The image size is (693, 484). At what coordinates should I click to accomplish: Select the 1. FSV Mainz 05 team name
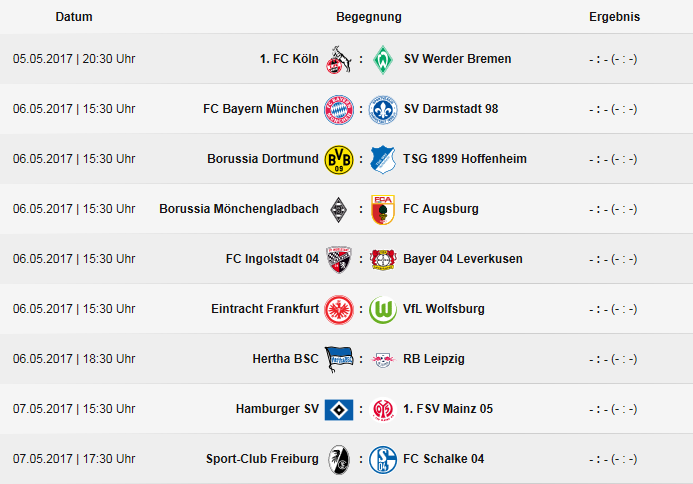click(x=448, y=409)
